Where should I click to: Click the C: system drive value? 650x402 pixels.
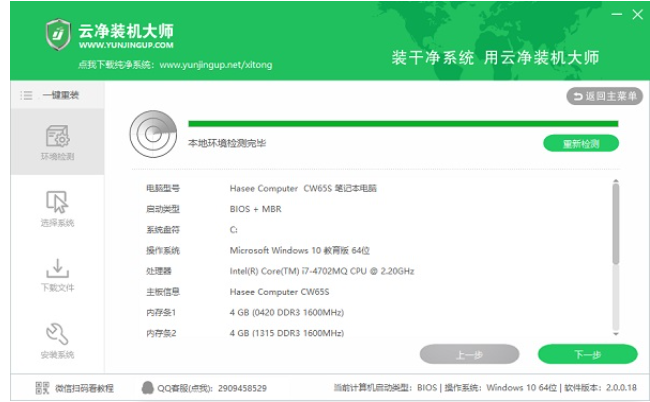tap(233, 230)
